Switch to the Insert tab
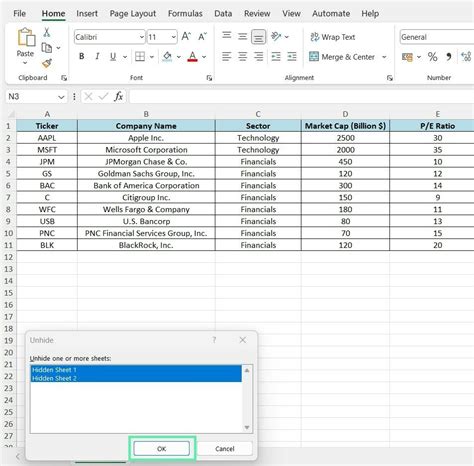The height and width of the screenshot is (466, 474). click(87, 14)
